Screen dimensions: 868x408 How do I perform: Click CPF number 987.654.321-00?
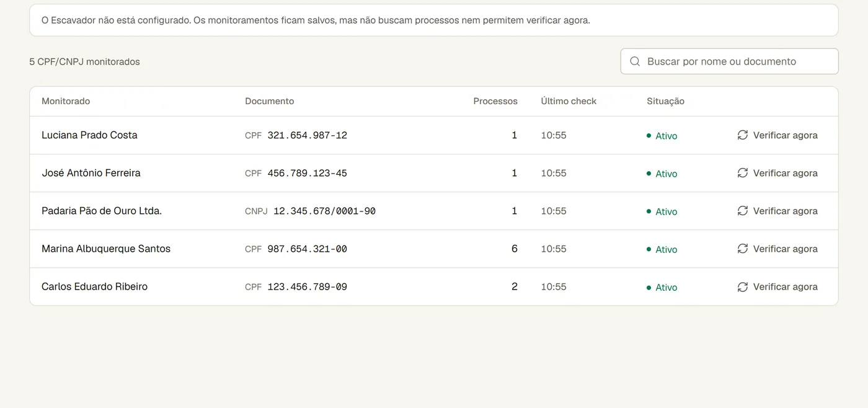(307, 249)
